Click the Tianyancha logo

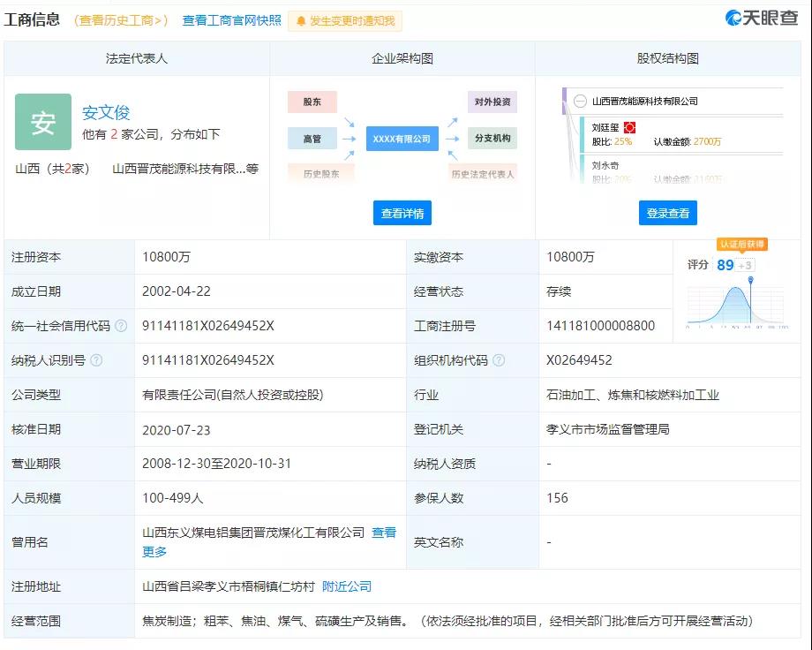pyautogui.click(x=761, y=18)
